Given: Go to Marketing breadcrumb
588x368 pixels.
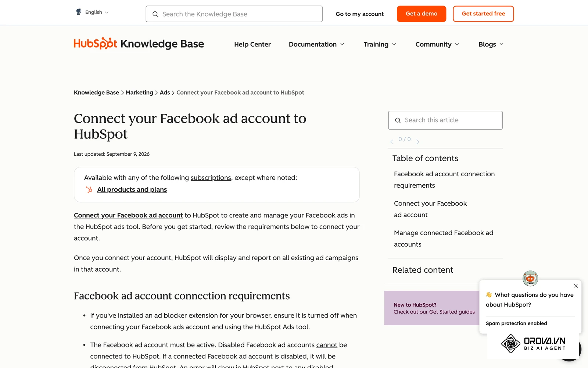Looking at the screenshot, I should 139,92.
